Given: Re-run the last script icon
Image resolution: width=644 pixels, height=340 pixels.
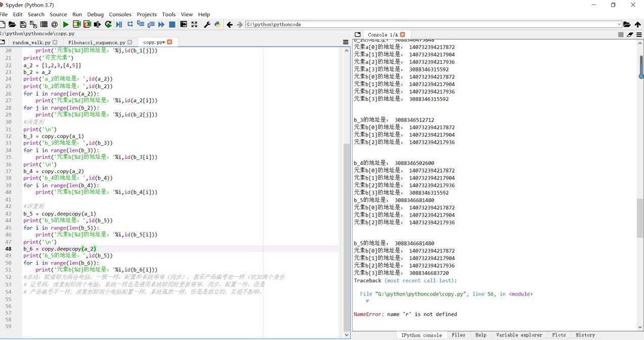Looking at the screenshot, I should click(108, 24).
